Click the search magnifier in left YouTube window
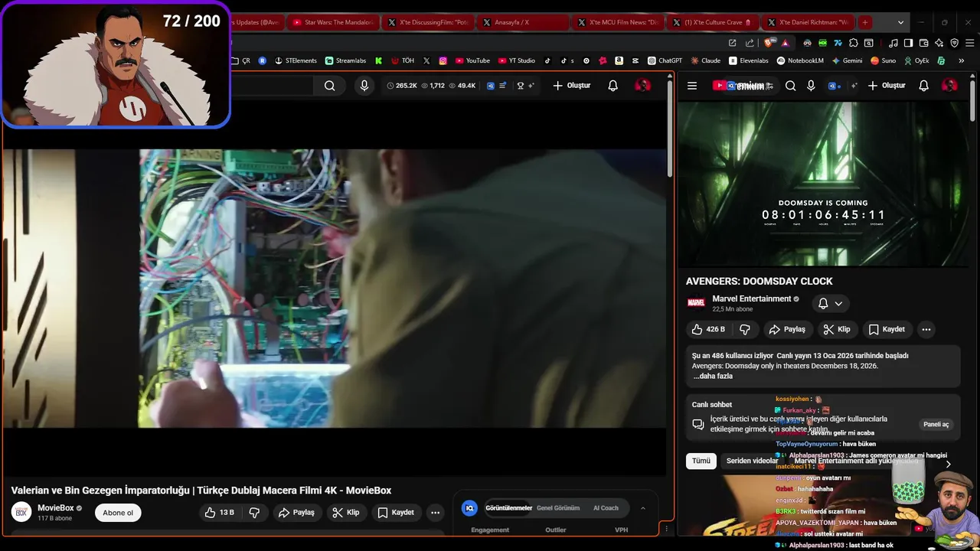980x551 pixels. pyautogui.click(x=329, y=86)
